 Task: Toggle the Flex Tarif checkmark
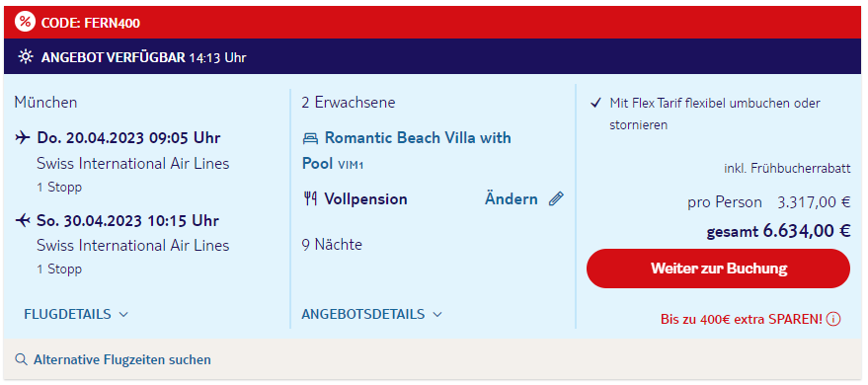pos(595,103)
